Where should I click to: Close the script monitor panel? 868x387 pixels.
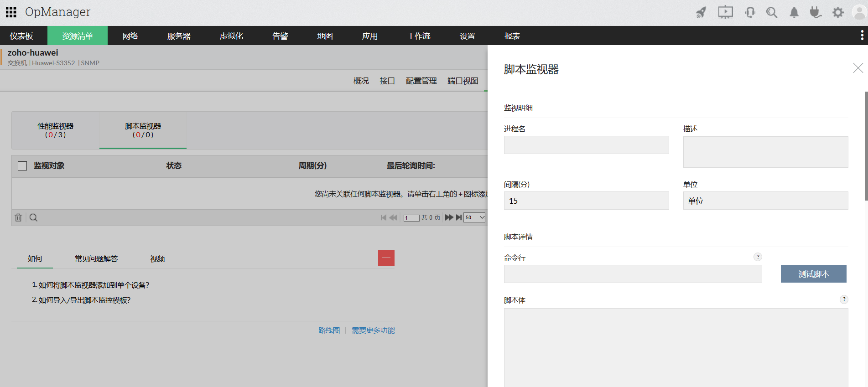[858, 68]
